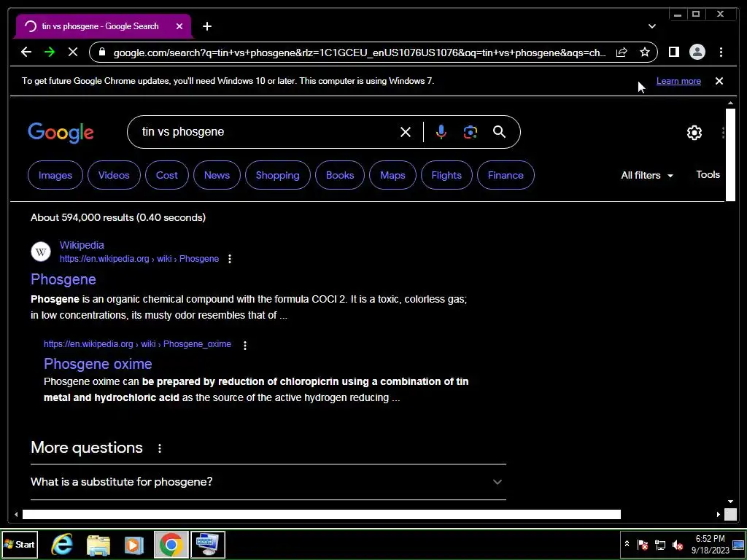Open Windows Media Player on taskbar
The image size is (747, 560).
(134, 545)
